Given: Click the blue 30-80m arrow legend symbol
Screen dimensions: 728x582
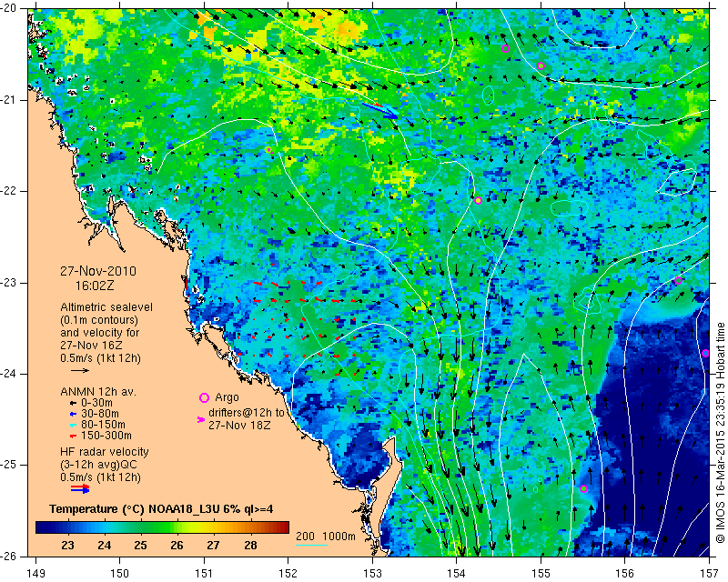Looking at the screenshot, I should coord(73,414).
